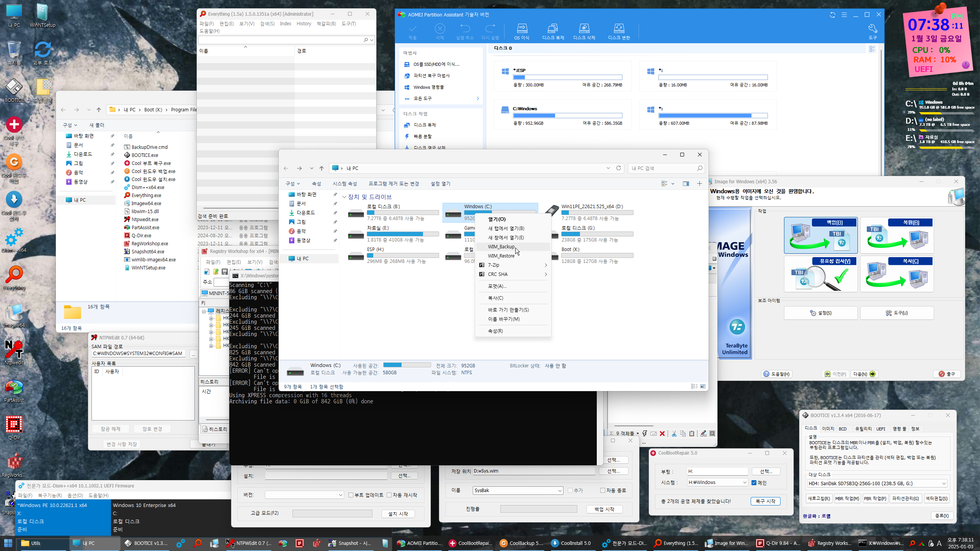Launch Dism++x64 desktop icon
The image size is (980, 551).
14,241
